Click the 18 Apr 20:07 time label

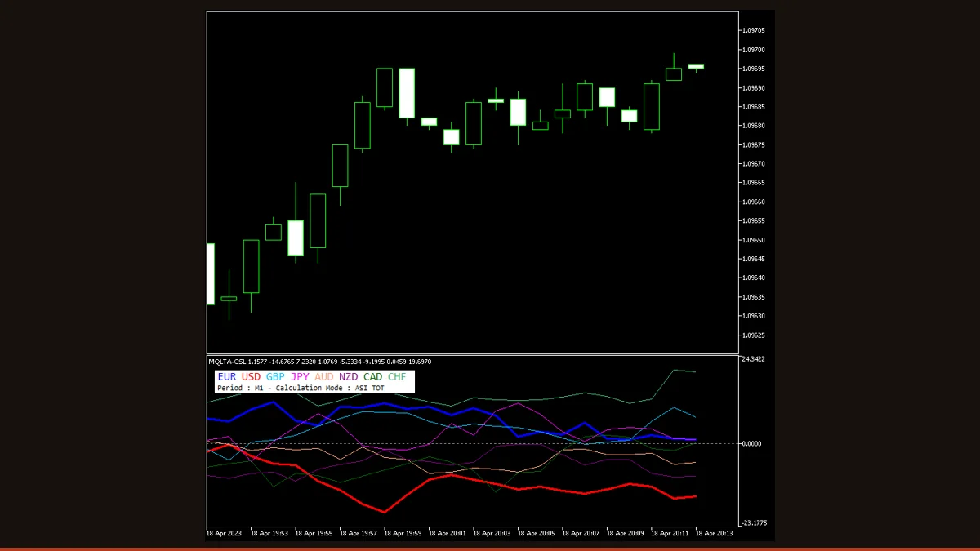point(581,533)
